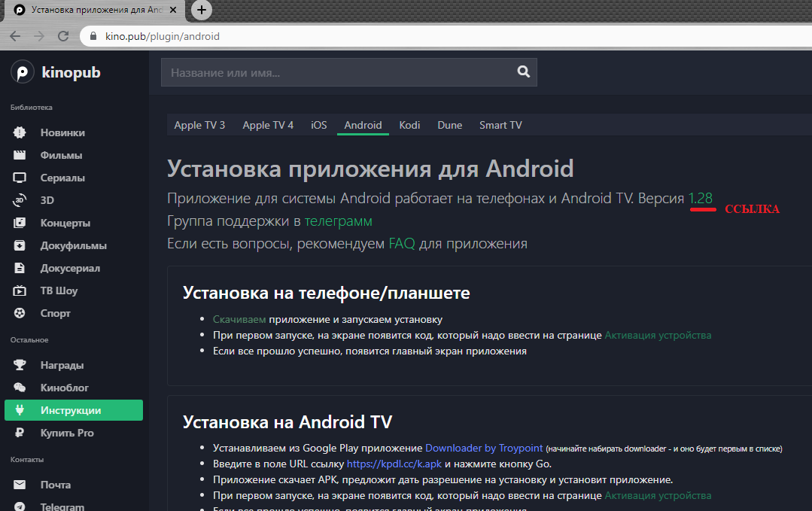Switch to the Kodi tab
Image resolution: width=812 pixels, height=511 pixels.
409,125
